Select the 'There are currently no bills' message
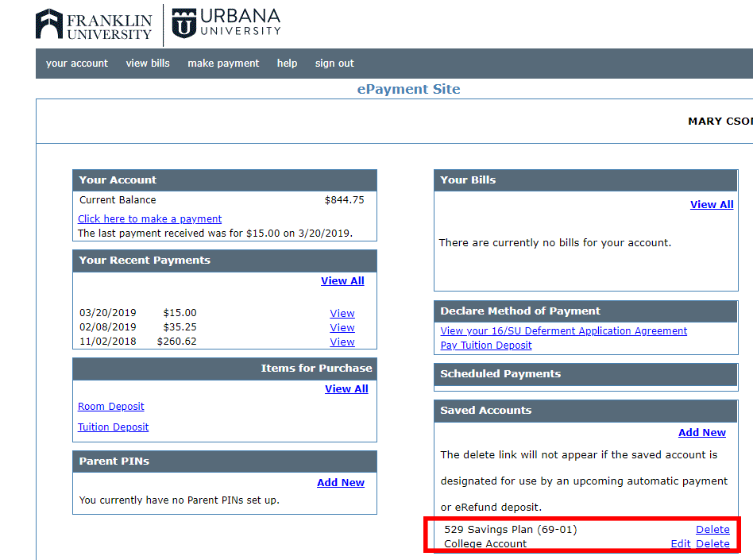 pyautogui.click(x=555, y=243)
